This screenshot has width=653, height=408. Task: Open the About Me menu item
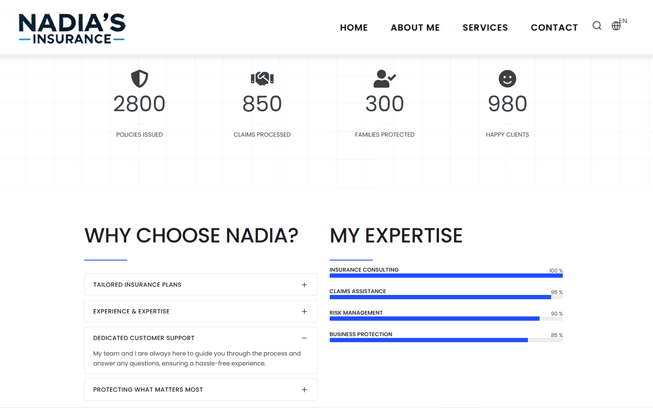[x=415, y=28]
